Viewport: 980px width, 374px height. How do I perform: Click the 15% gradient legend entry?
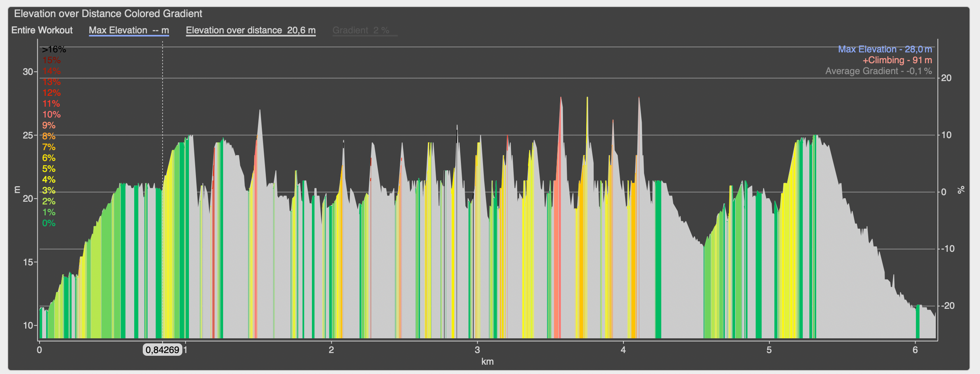coord(52,60)
